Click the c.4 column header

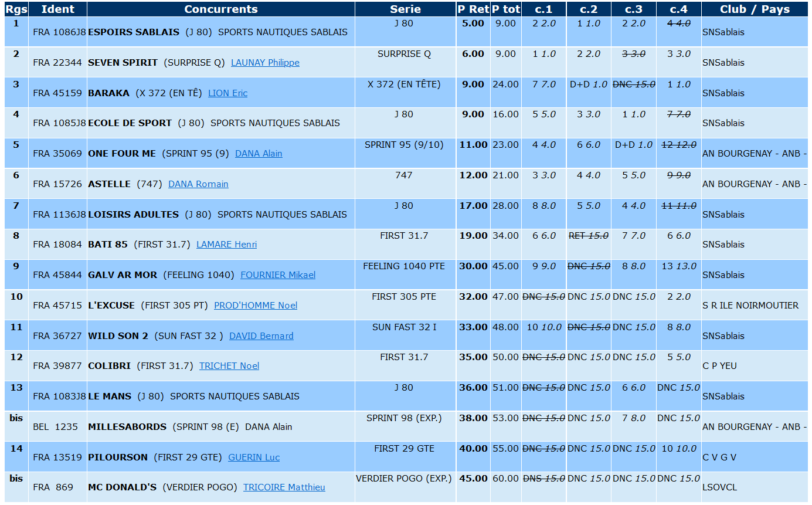coord(679,9)
